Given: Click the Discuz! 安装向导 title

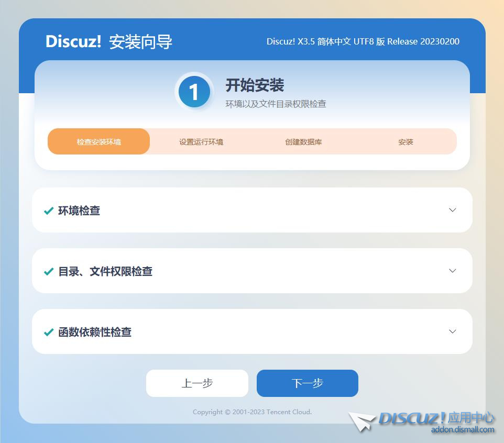Looking at the screenshot, I should [109, 42].
